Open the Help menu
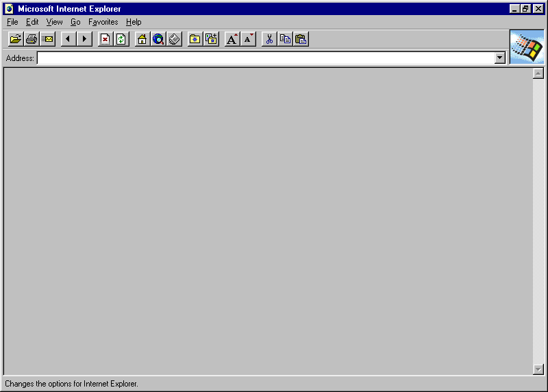The height and width of the screenshot is (392, 548). 134,22
